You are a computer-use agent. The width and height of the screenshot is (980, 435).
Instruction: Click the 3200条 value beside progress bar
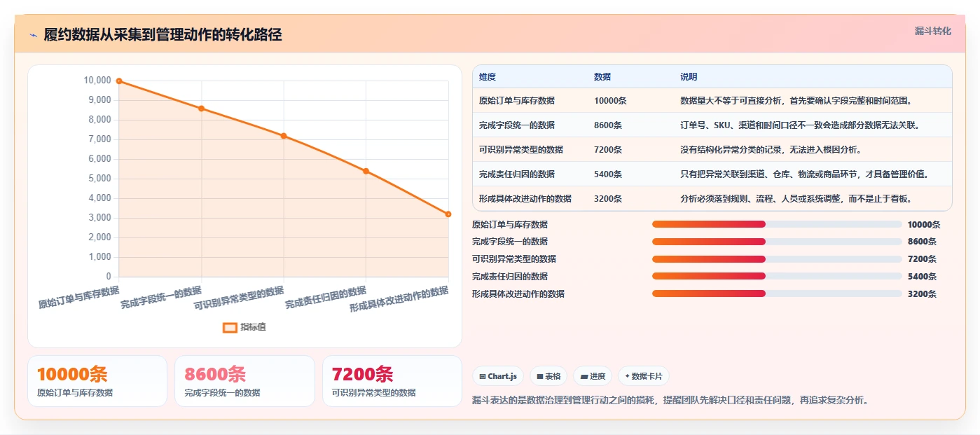[922, 294]
